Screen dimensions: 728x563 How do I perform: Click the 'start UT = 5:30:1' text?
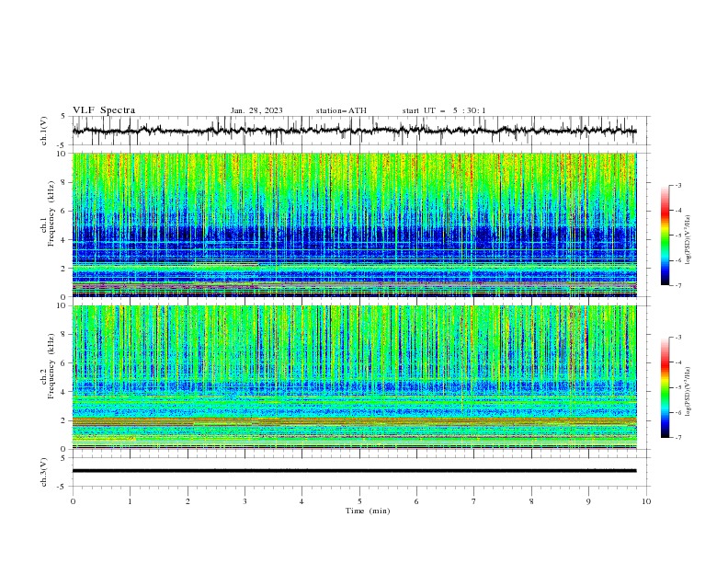point(444,110)
